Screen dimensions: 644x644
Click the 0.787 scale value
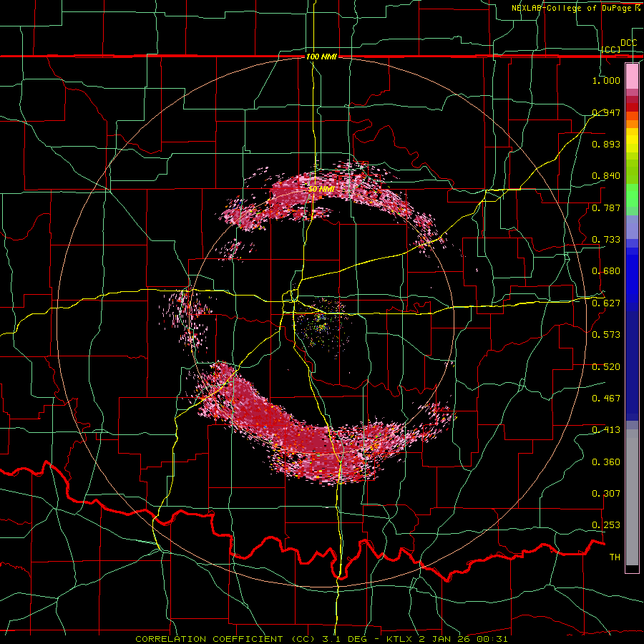tap(606, 208)
